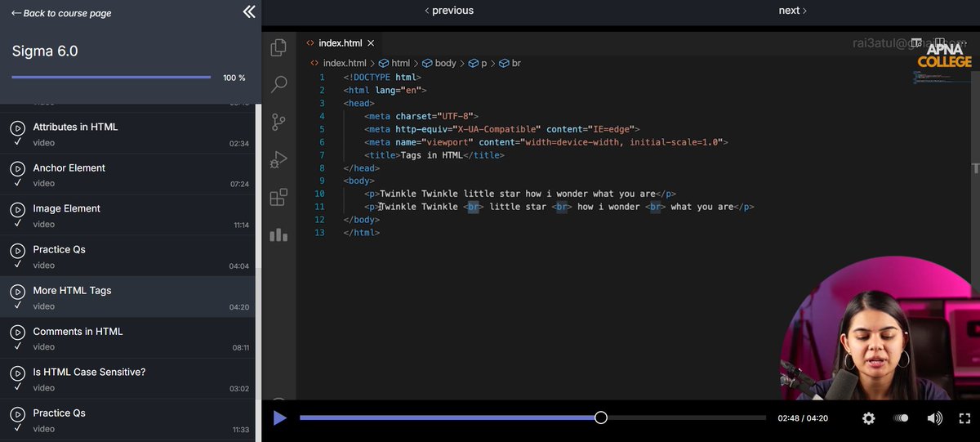Open Comments in HTML lesson
This screenshot has width=980, height=442.
78,332
